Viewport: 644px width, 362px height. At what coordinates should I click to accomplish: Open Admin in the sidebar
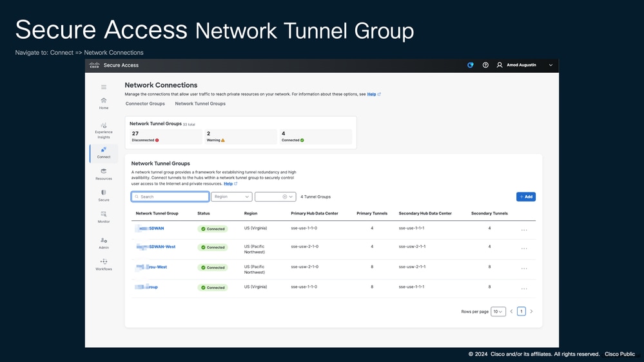pyautogui.click(x=104, y=243)
